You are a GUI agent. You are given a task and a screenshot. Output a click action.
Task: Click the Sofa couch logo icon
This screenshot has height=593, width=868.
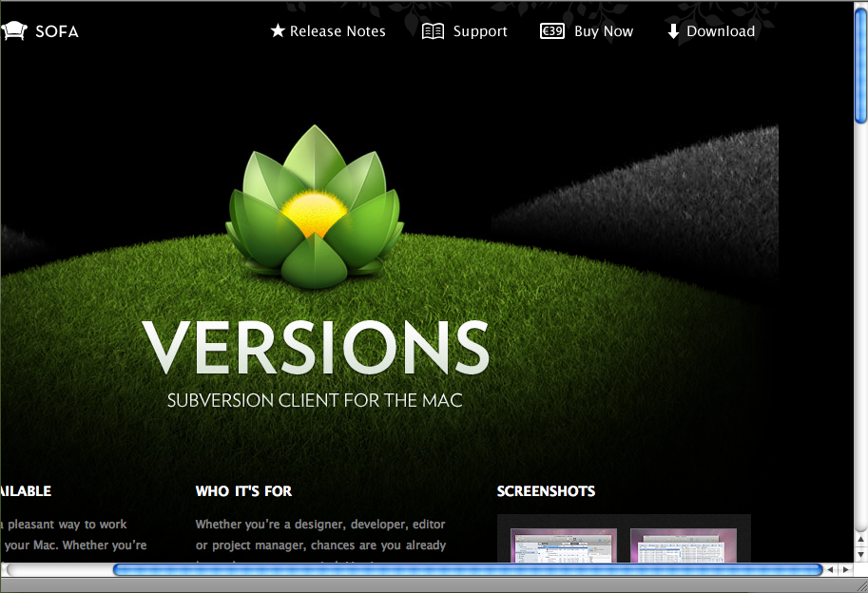14,31
